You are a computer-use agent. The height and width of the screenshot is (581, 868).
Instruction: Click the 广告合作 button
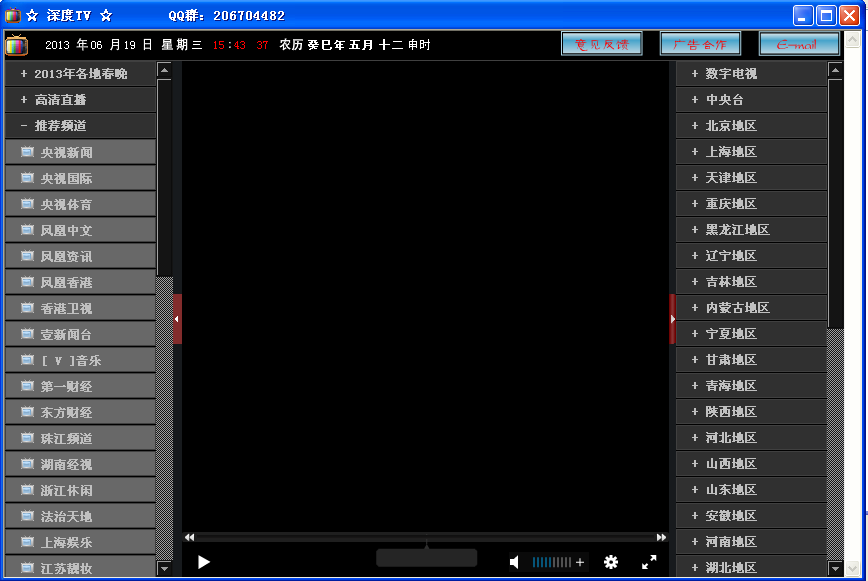[x=700, y=44]
